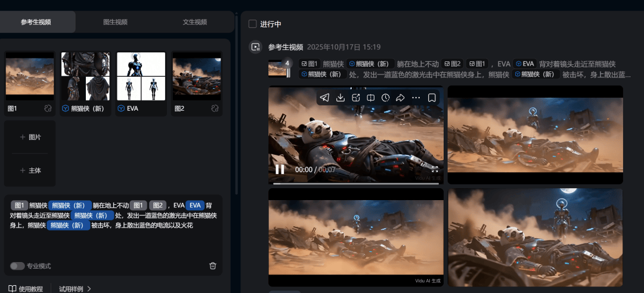The image size is (644, 293).
Task: Click the bookmark icon on video toolbar
Action: point(432,98)
